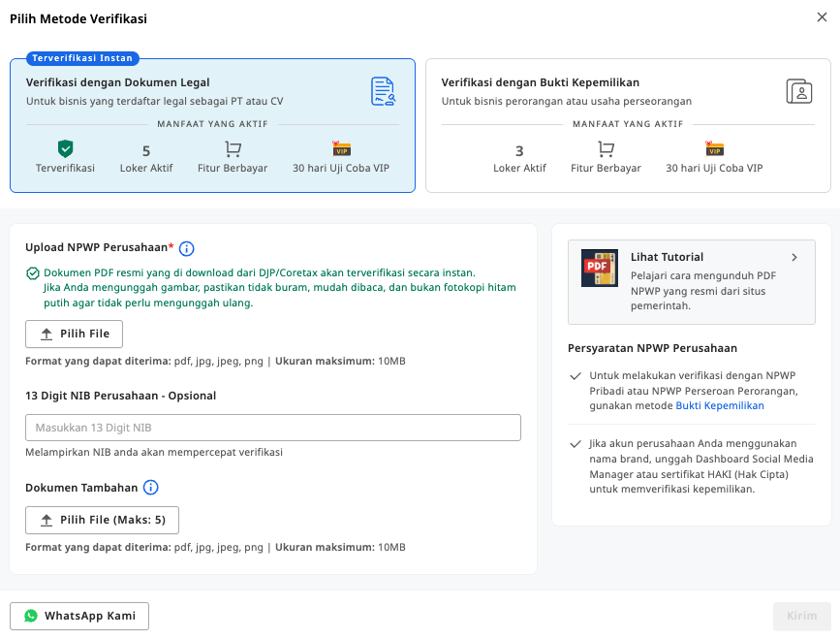This screenshot has width=840, height=638.
Task: Click the green Terverifikasi shield icon
Action: click(x=65, y=148)
